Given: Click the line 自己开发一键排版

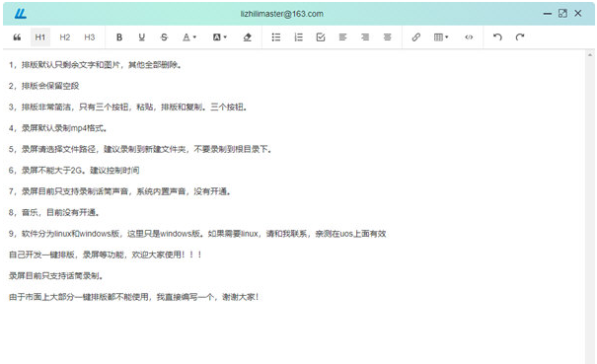Looking at the screenshot, I should [105, 255].
